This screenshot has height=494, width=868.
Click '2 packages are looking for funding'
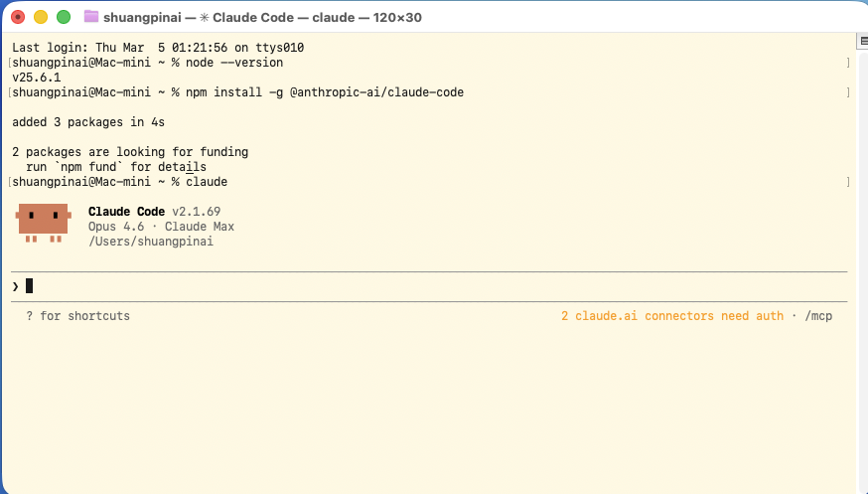[130, 152]
